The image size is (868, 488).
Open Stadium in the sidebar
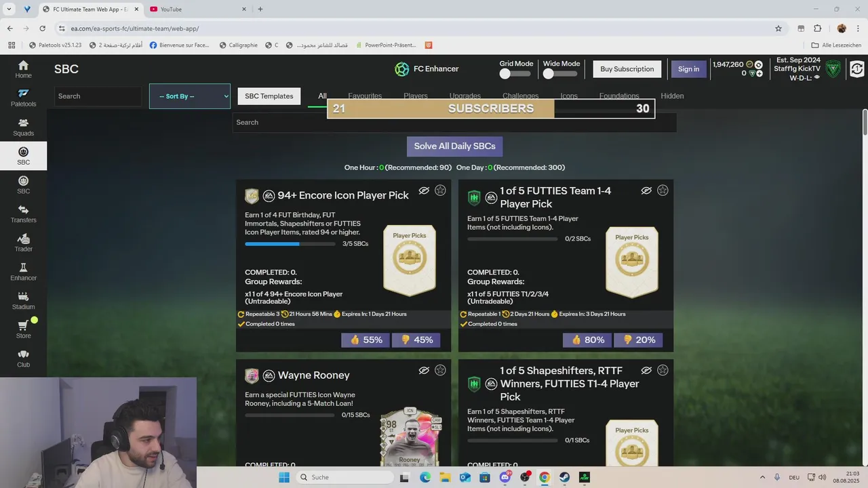point(23,301)
